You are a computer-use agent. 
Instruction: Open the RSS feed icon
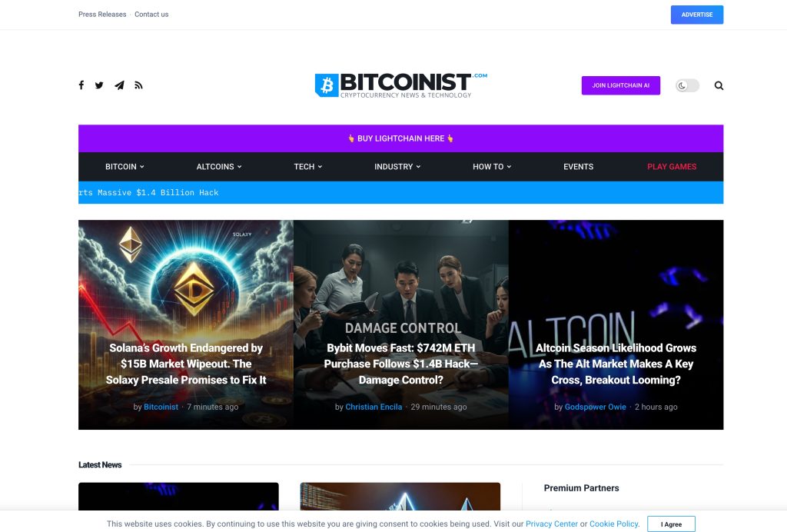(138, 85)
